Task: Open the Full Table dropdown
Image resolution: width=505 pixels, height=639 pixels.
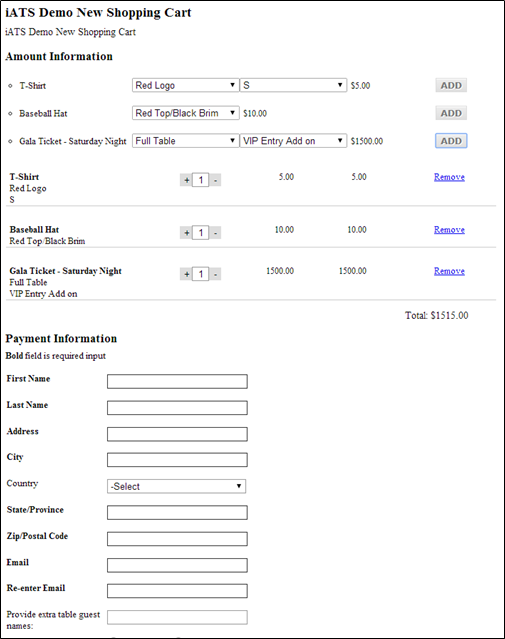Action: [x=185, y=141]
